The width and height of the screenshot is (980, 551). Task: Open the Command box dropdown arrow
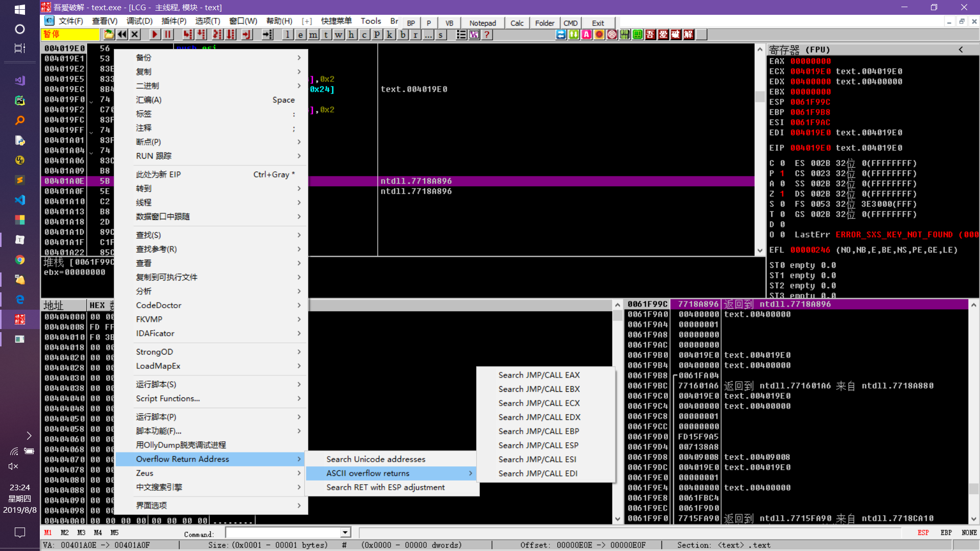point(346,533)
